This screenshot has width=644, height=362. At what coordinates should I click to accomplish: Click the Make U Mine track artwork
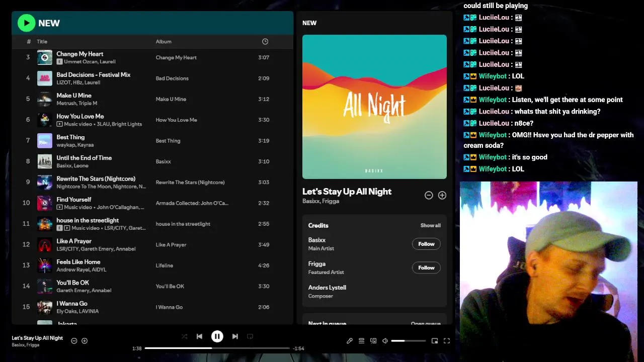[x=45, y=99]
